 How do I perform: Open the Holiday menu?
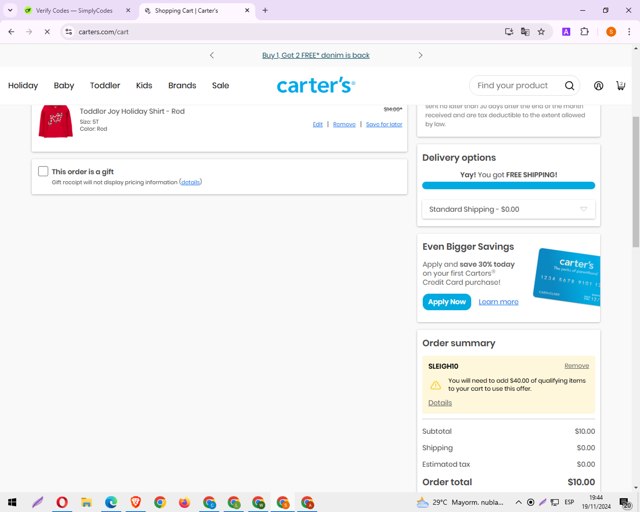pos(23,85)
